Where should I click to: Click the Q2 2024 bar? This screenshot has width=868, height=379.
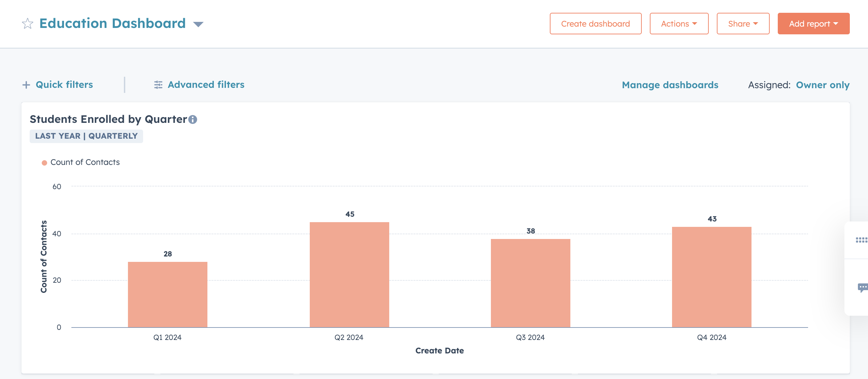[349, 275]
